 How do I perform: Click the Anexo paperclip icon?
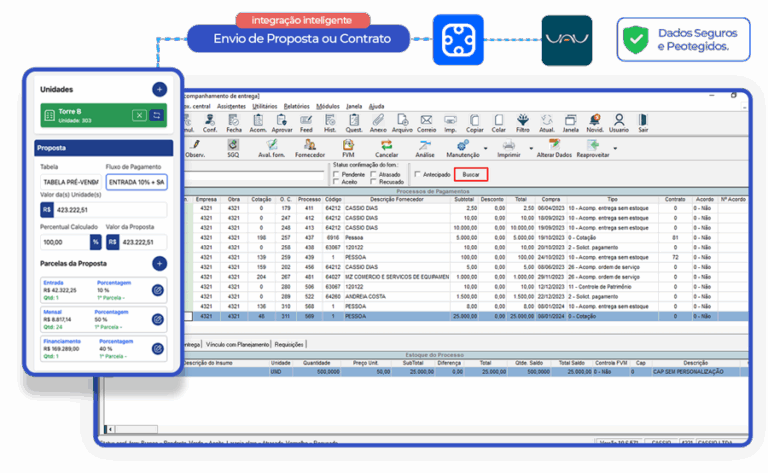tap(378, 121)
